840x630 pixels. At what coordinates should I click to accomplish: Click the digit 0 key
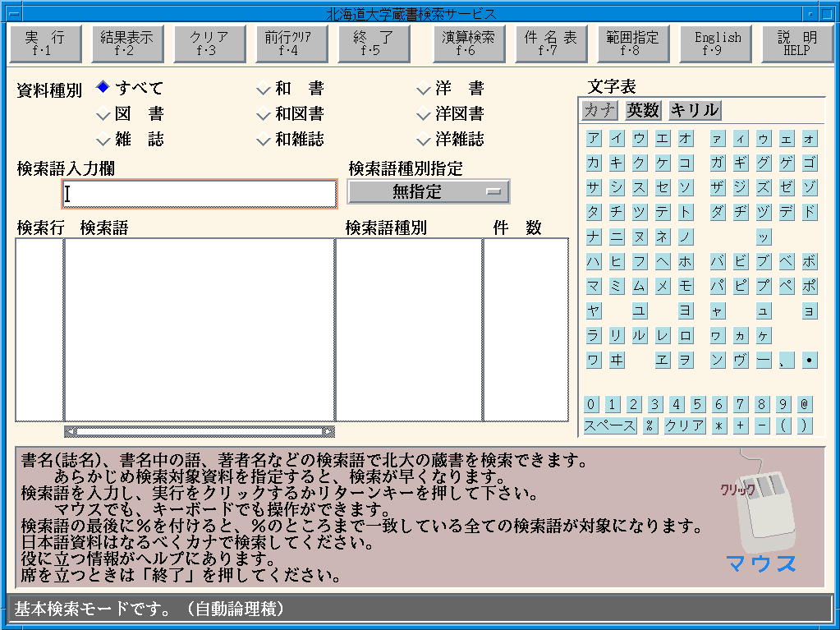pyautogui.click(x=590, y=404)
